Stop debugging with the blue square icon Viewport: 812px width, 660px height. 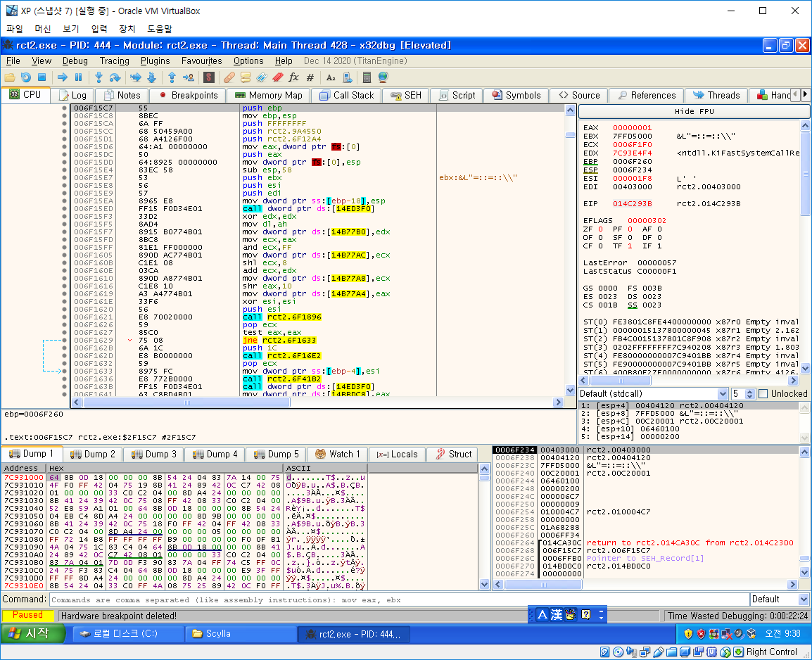coord(42,77)
